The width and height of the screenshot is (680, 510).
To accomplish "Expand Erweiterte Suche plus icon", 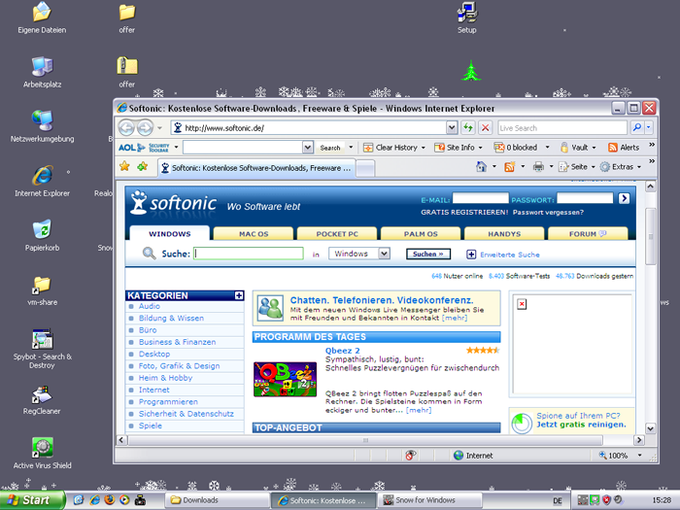I will coord(471,254).
